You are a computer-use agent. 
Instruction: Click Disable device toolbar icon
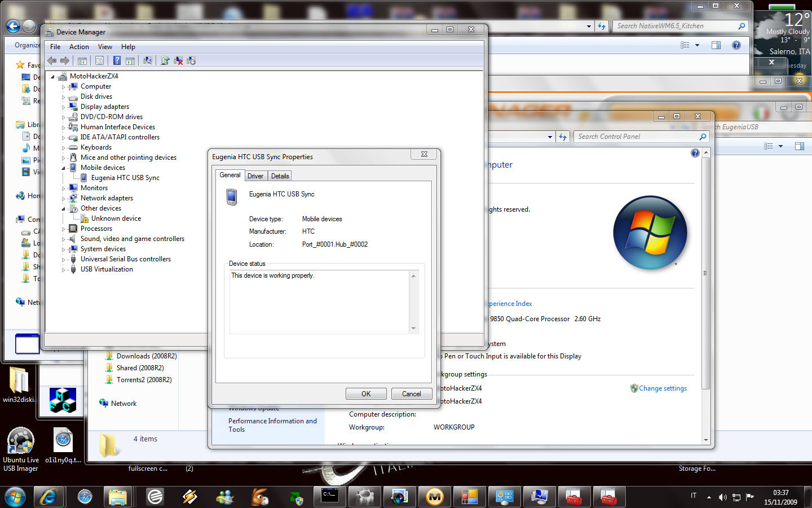(x=191, y=60)
